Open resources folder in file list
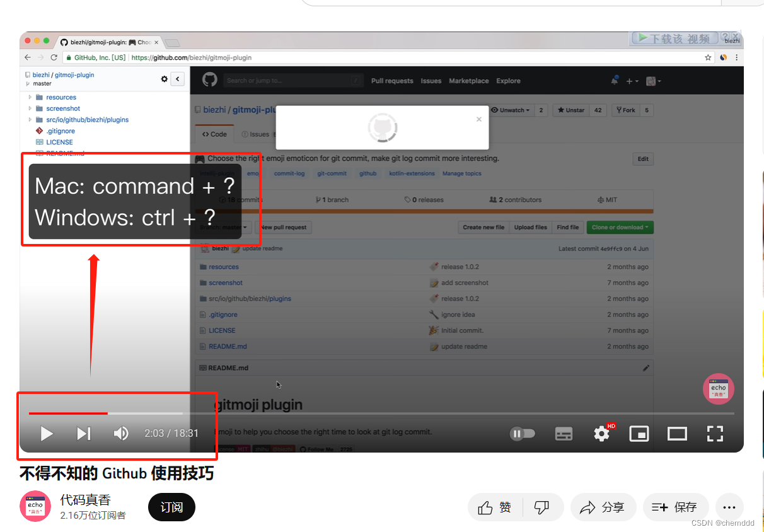This screenshot has height=532, width=764. [x=224, y=267]
